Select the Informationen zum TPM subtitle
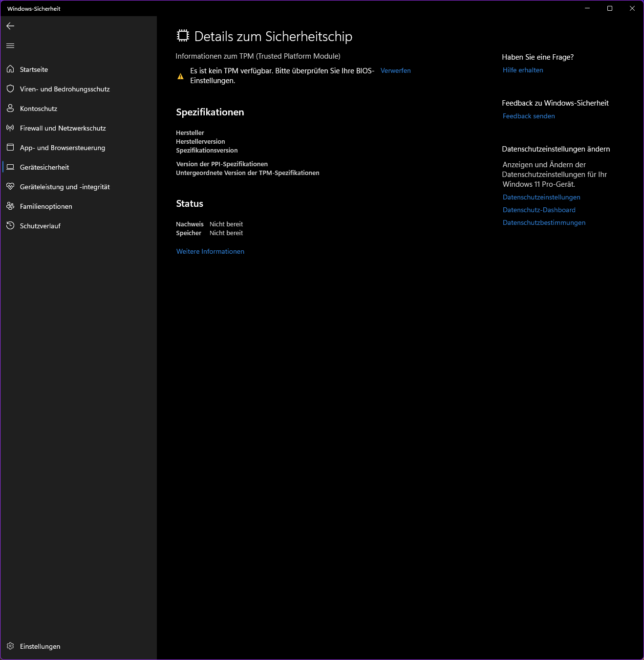 click(258, 56)
